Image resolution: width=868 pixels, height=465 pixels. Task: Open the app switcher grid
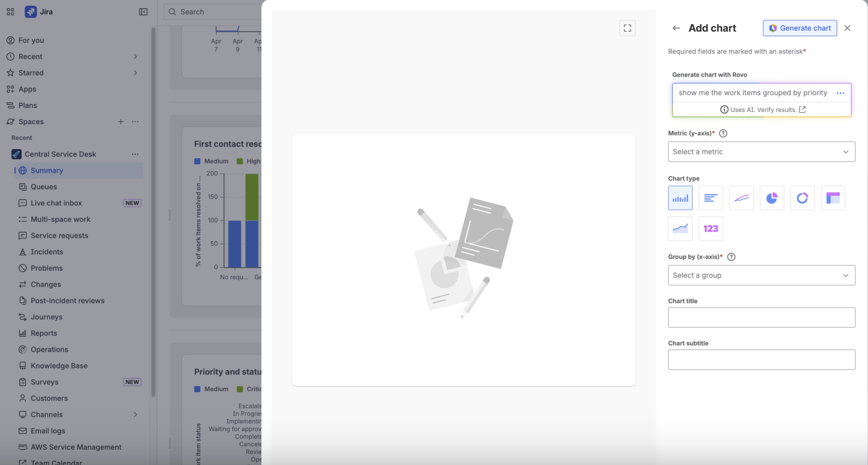(x=10, y=12)
